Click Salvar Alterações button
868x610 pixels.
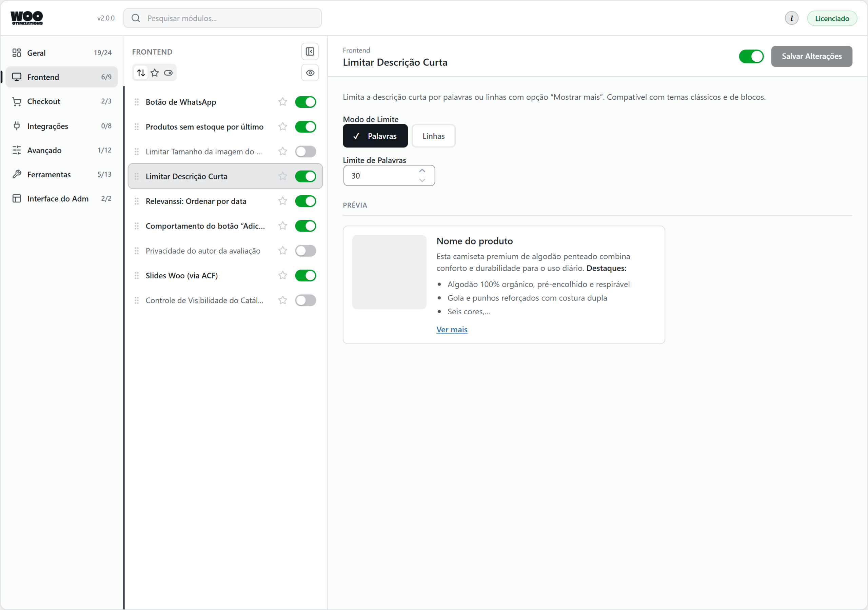[x=811, y=56]
